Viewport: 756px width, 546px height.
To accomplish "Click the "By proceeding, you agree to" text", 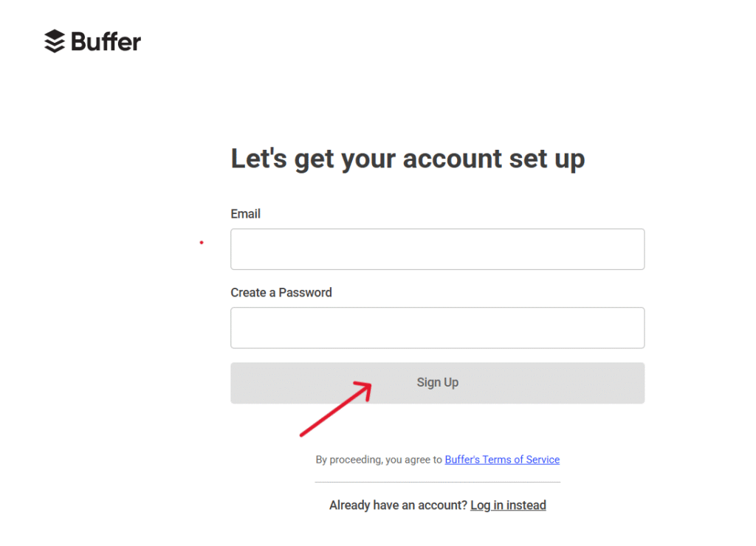I will pos(378,460).
